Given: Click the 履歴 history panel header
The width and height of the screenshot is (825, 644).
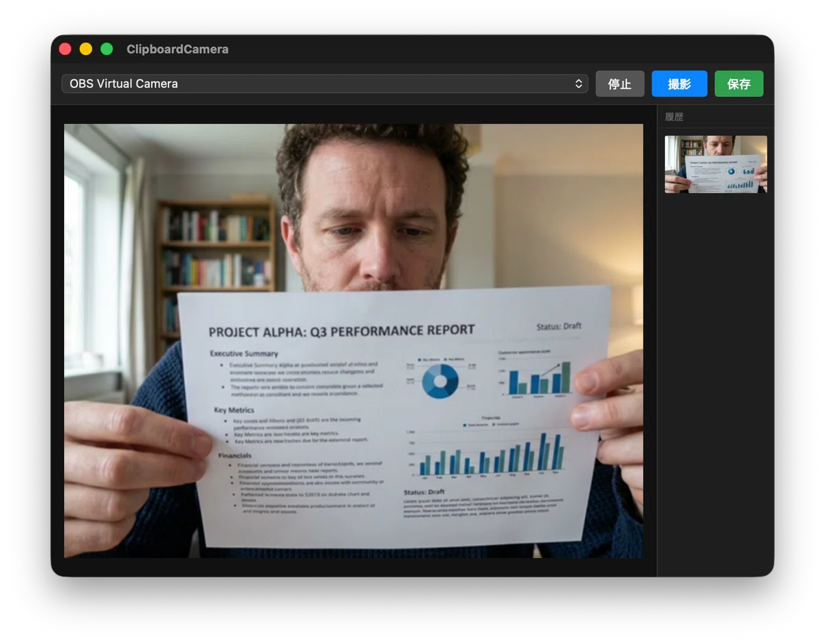Looking at the screenshot, I should 674,117.
